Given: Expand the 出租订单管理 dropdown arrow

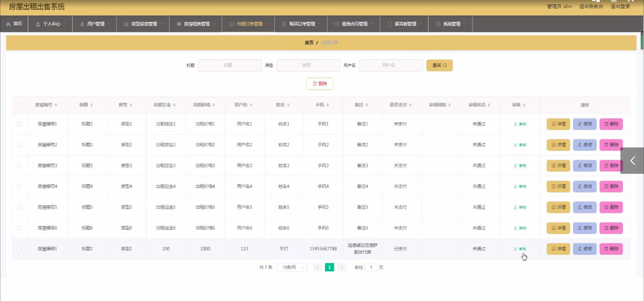Looking at the screenshot, I should (267, 24).
